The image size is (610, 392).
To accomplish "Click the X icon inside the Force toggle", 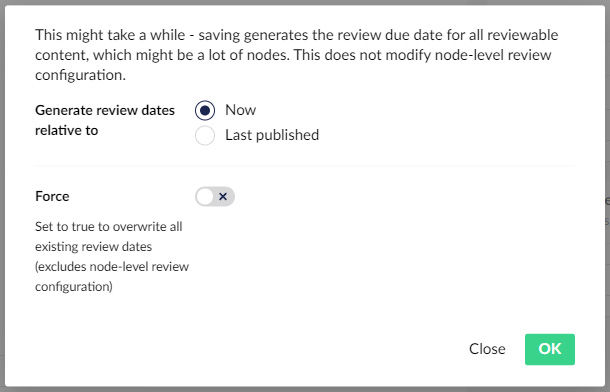I will point(223,196).
